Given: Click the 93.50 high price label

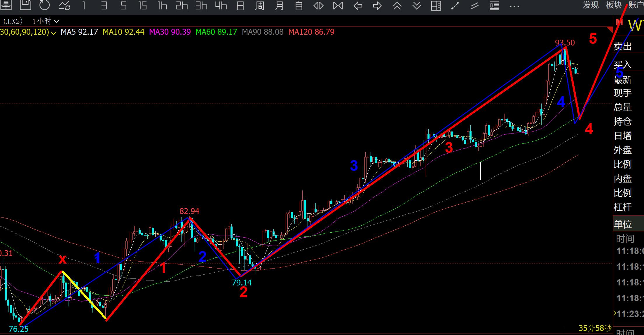Looking at the screenshot, I should point(565,43).
